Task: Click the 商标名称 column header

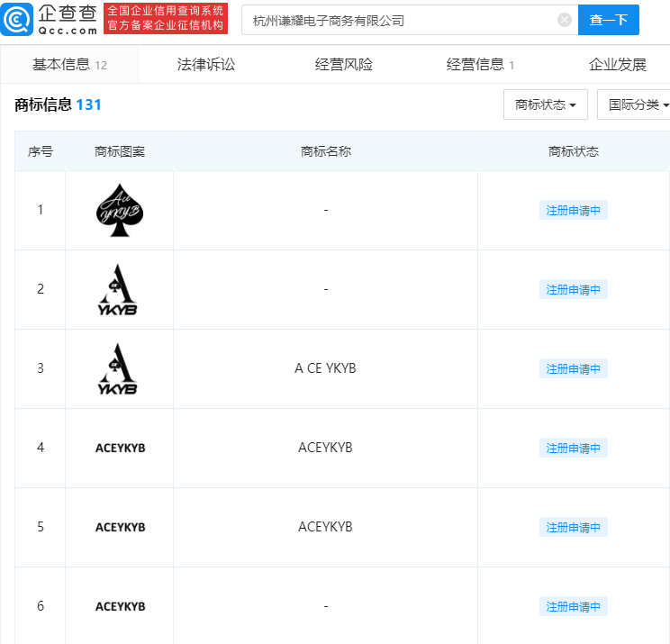Action: 326,151
